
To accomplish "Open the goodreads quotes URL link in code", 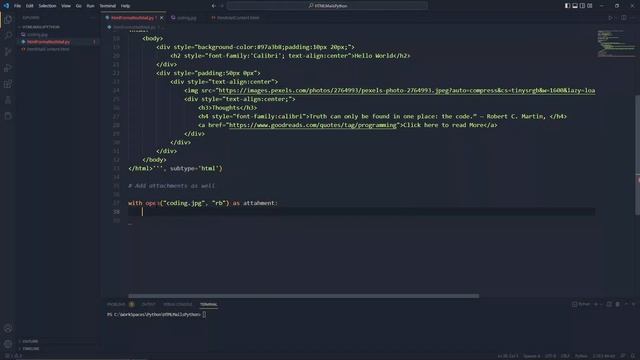I will coord(313,125).
